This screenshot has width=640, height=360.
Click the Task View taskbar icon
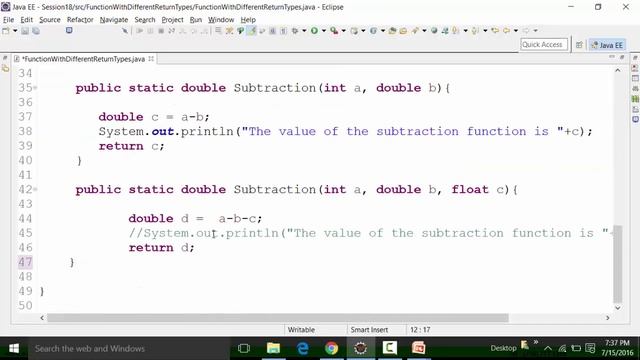(x=244, y=348)
